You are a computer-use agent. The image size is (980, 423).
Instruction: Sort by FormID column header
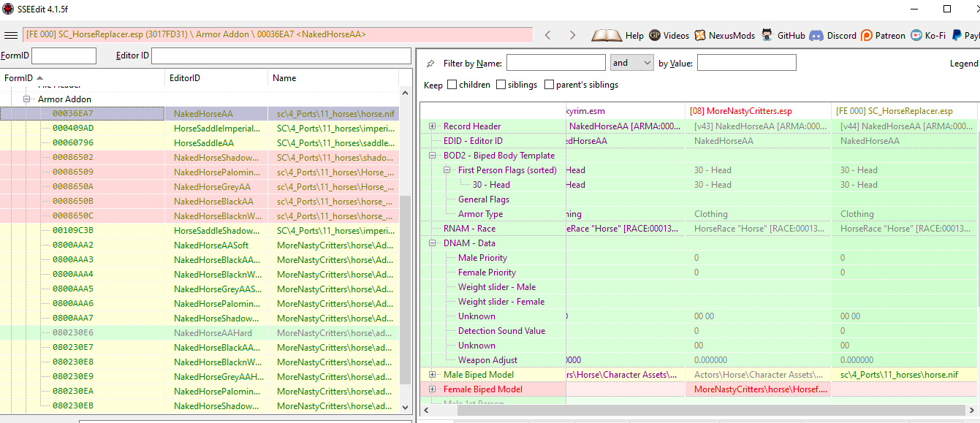[83, 77]
